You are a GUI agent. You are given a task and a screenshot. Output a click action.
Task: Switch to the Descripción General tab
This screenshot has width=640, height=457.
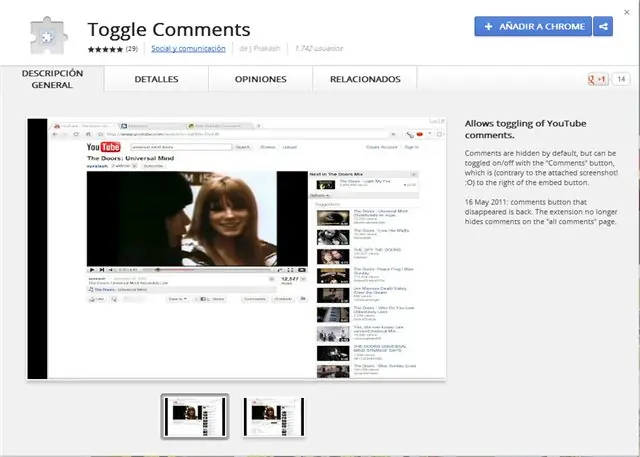52,79
